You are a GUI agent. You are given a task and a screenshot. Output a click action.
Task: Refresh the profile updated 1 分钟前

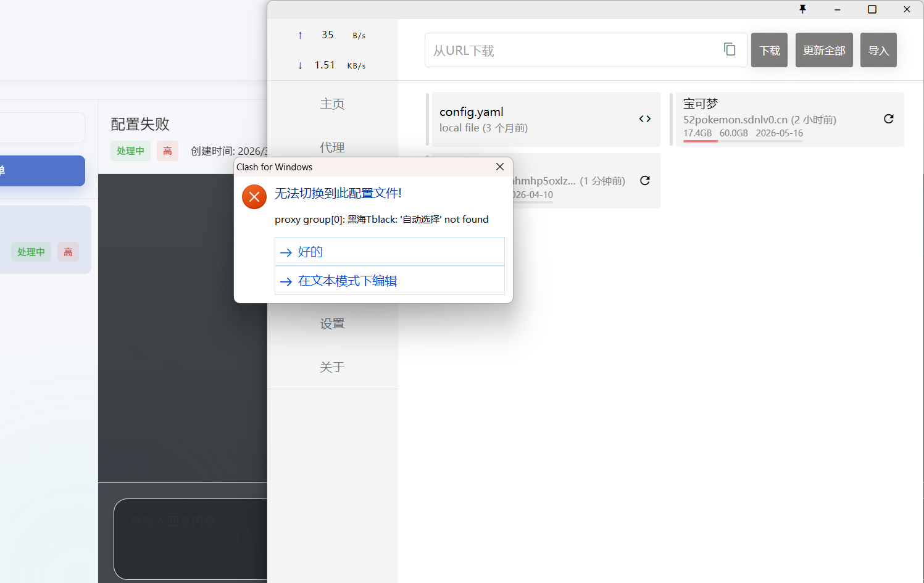point(644,181)
